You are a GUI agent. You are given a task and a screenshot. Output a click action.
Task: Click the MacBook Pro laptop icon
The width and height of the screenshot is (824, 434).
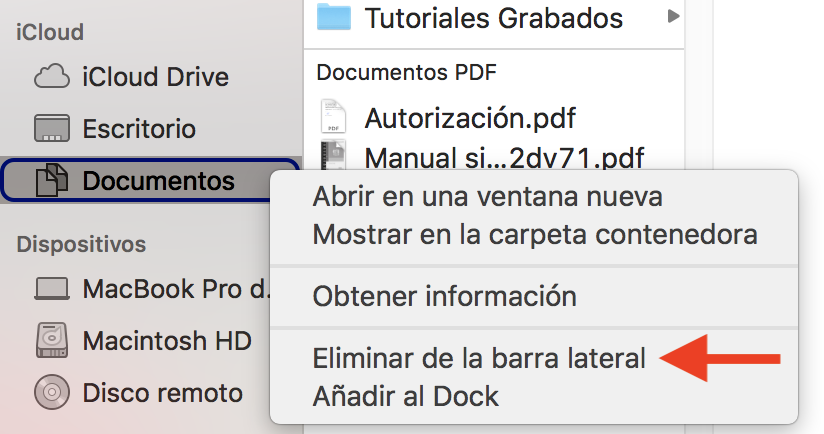point(52,289)
